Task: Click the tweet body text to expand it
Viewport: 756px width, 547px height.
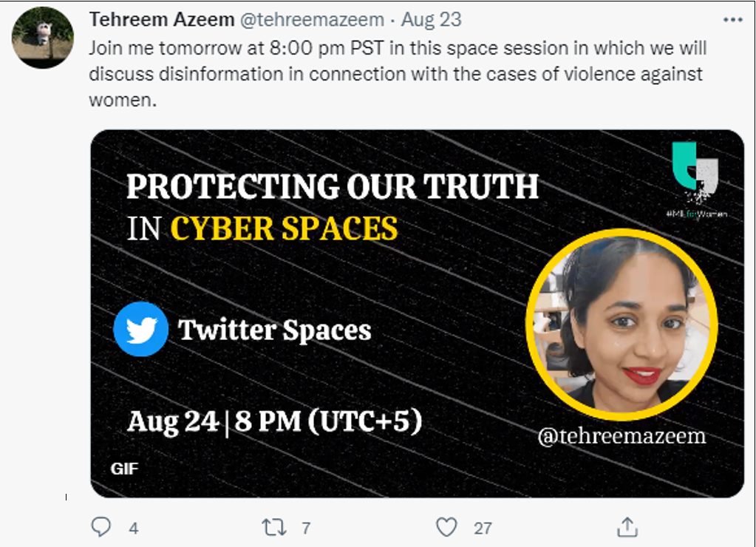Action: pos(396,74)
